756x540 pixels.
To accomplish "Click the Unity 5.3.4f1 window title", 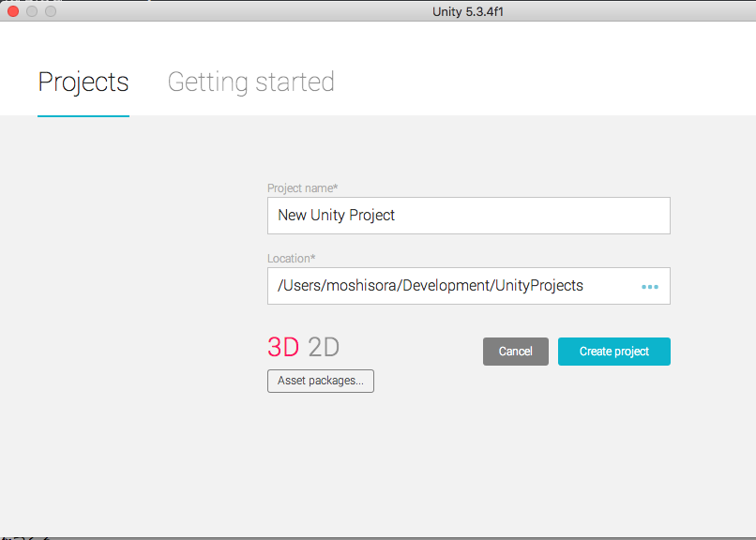I will click(468, 11).
